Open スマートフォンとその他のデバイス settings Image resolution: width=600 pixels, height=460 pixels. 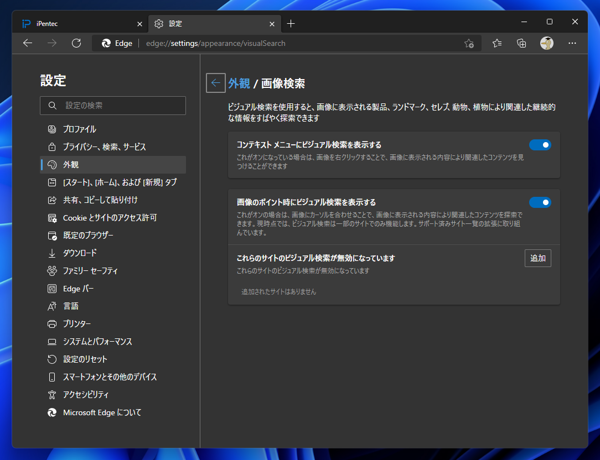click(113, 377)
